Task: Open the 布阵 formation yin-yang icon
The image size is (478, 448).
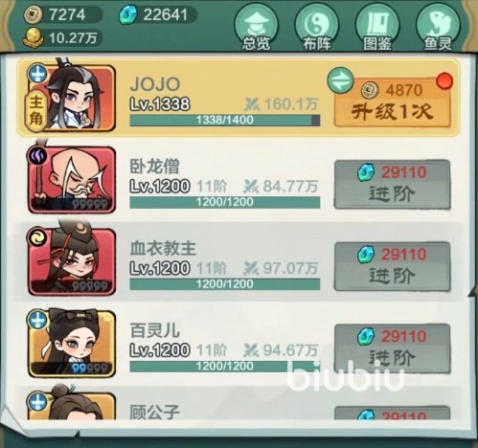Action: (317, 27)
